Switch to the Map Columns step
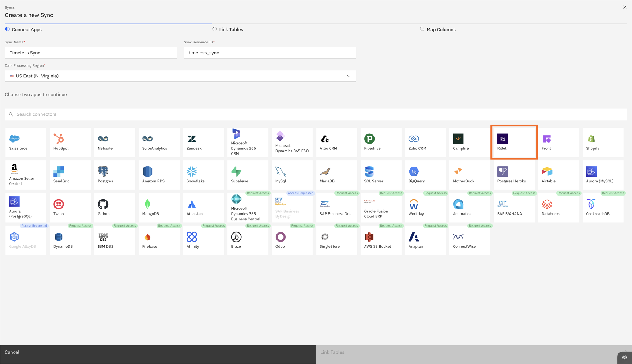This screenshot has height=364, width=632. coord(441,30)
